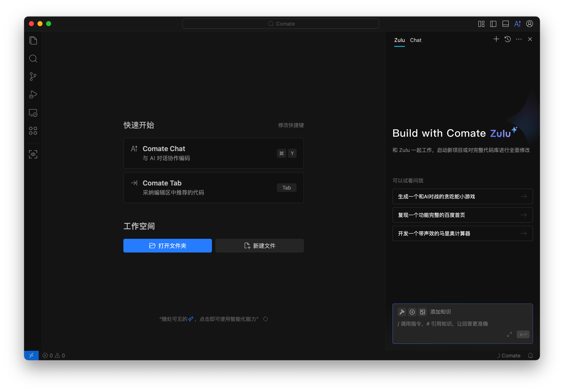The image size is (564, 392).
Task: Open the Source Control branch icon
Action: (33, 77)
